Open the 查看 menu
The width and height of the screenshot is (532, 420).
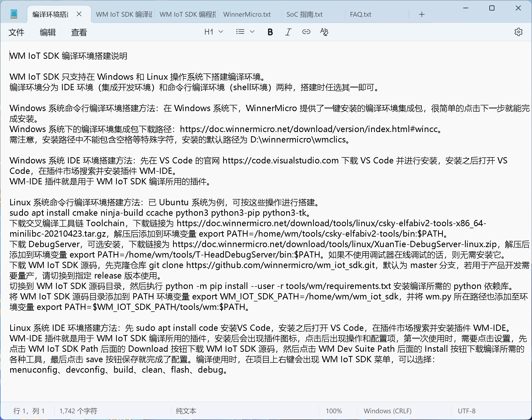click(x=79, y=32)
